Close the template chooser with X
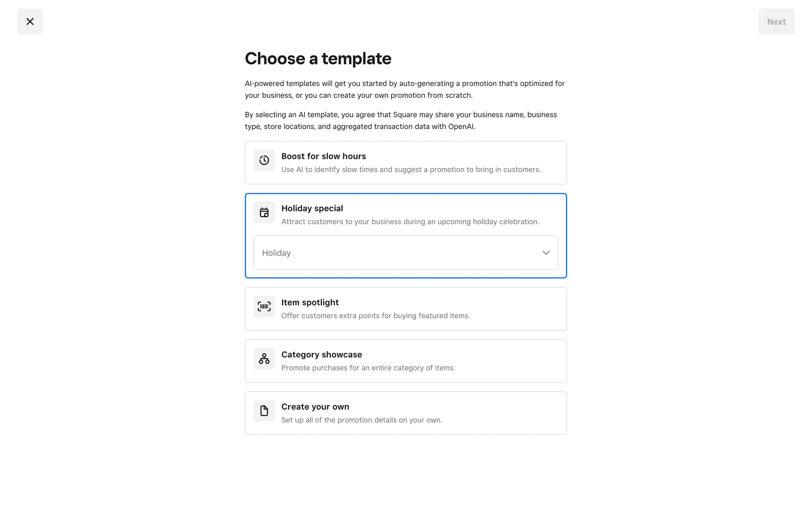This screenshot has width=812, height=508. (30, 22)
